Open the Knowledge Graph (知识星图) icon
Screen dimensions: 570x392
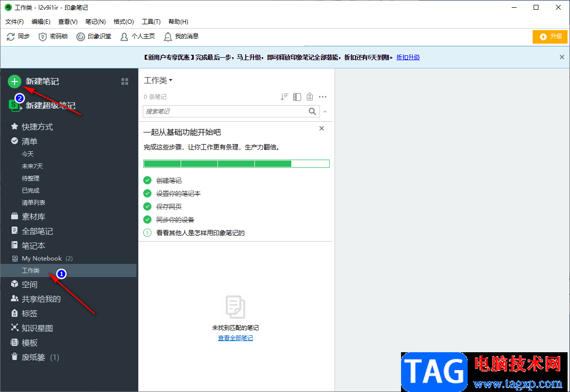click(15, 327)
